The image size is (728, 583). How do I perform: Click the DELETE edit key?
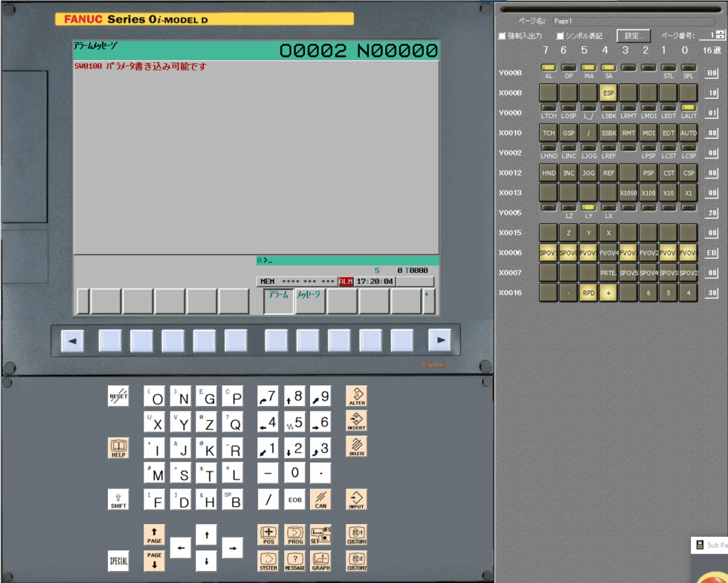point(357,446)
